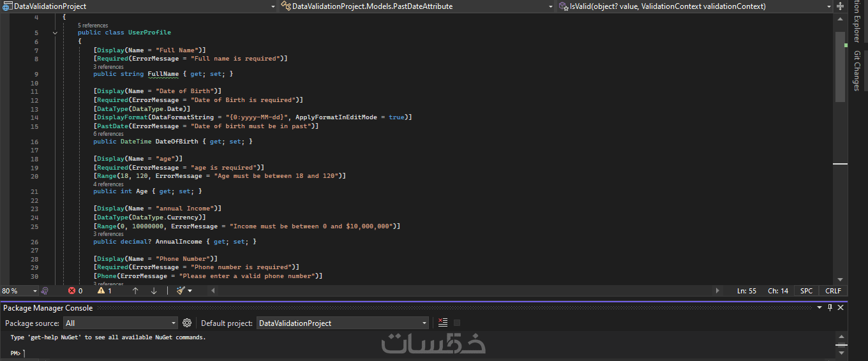The height and width of the screenshot is (361, 868).
Task: Click the '[DataType(DataType.Currency)]' attribute line
Action: [149, 217]
